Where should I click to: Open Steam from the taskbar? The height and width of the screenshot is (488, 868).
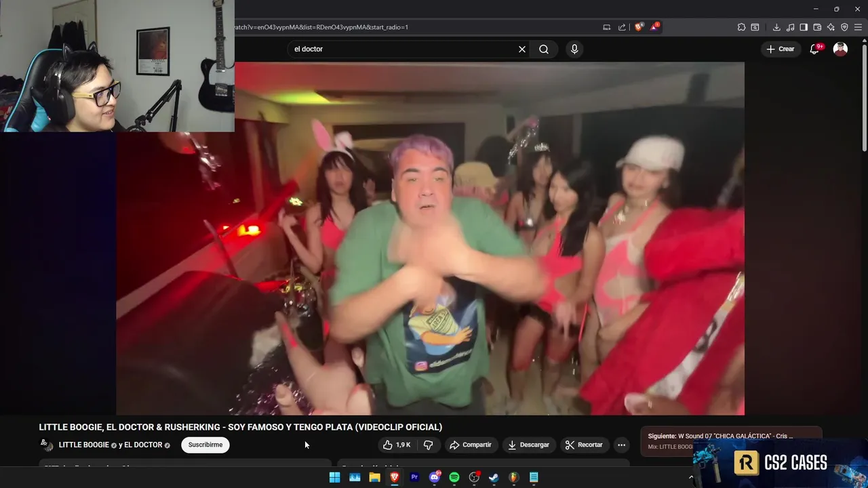pos(494,477)
